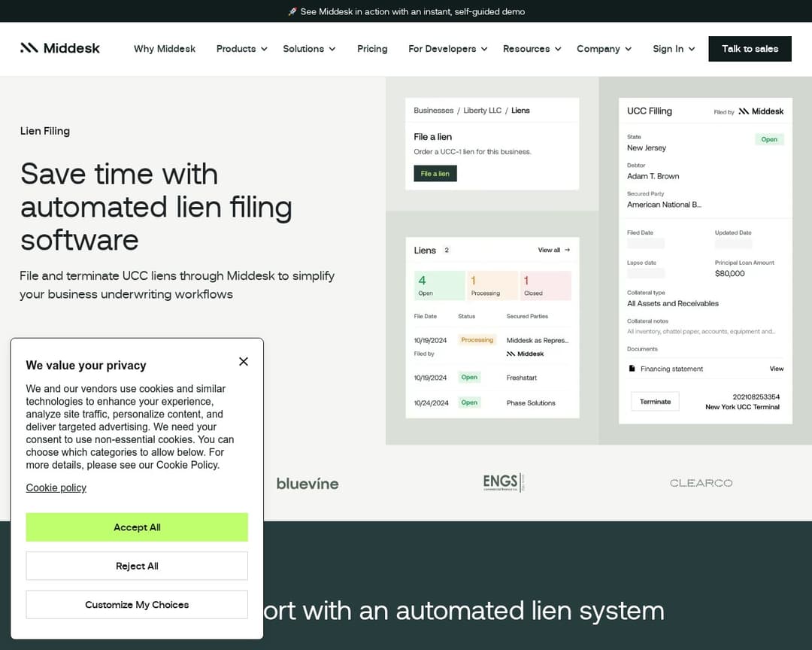Click the Liberty LLC breadcrumb
812x650 pixels.
482,111
